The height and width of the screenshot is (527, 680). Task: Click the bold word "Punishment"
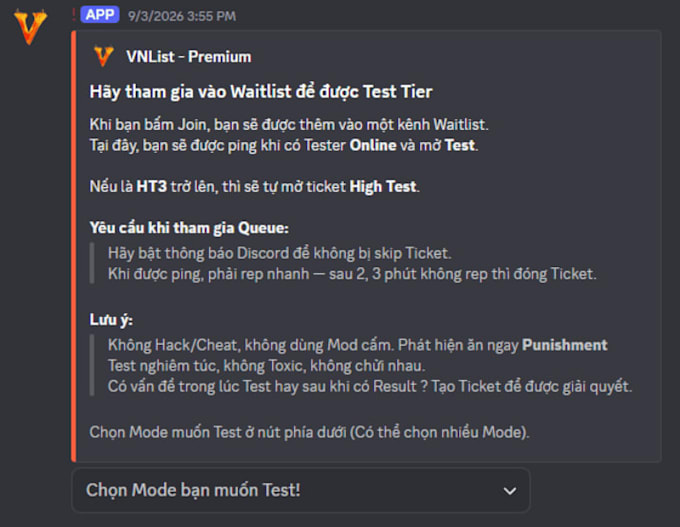(564, 345)
